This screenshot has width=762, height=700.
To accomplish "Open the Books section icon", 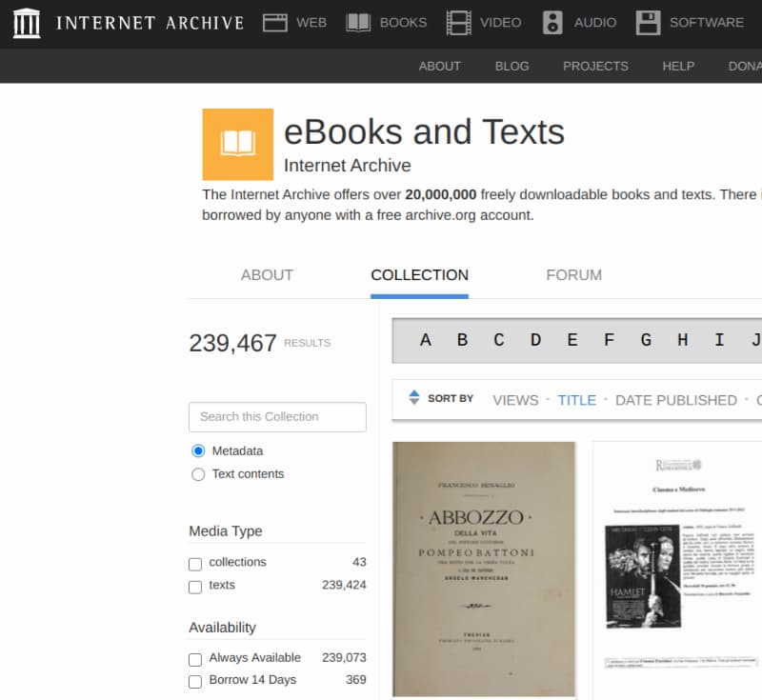I will click(x=358, y=23).
